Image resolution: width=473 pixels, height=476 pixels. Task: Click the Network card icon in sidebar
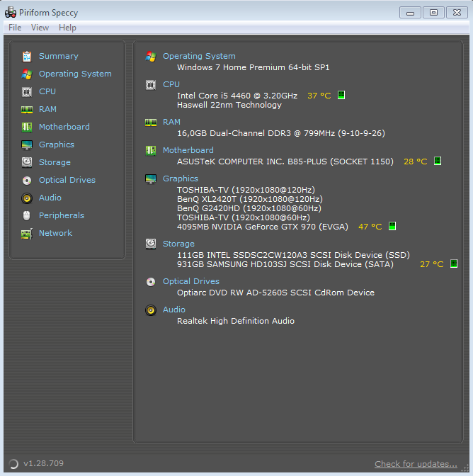27,234
